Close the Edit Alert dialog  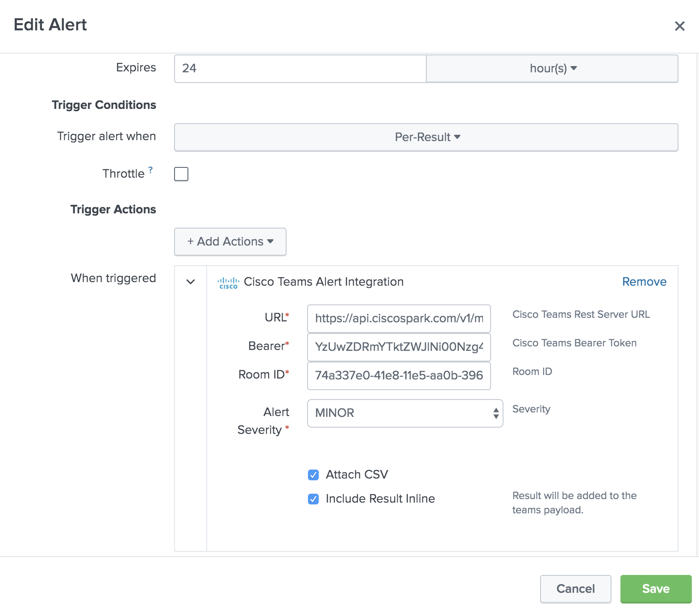679,26
